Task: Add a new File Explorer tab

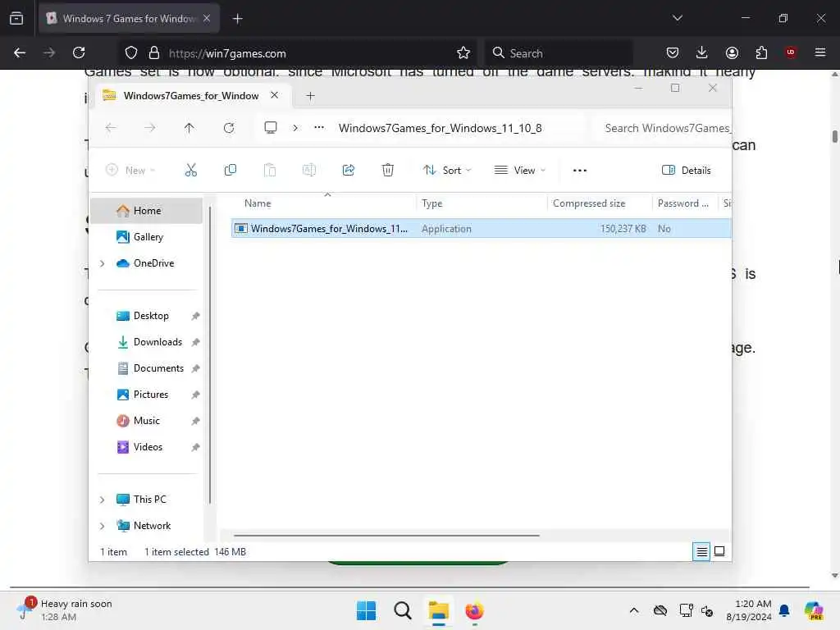Action: (x=310, y=96)
